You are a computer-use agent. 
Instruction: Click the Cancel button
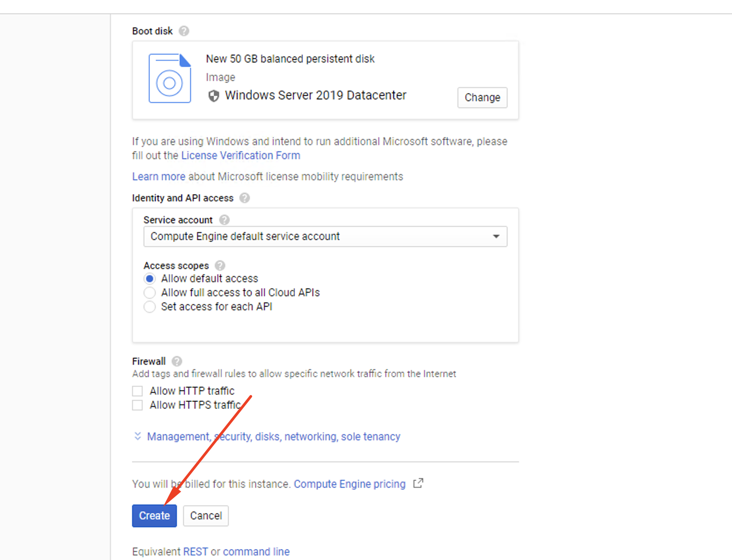206,516
